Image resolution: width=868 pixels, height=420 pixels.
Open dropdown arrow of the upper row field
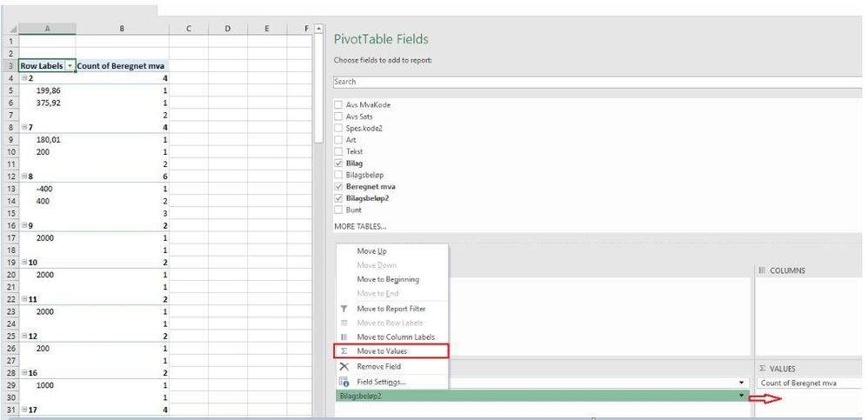[741, 383]
